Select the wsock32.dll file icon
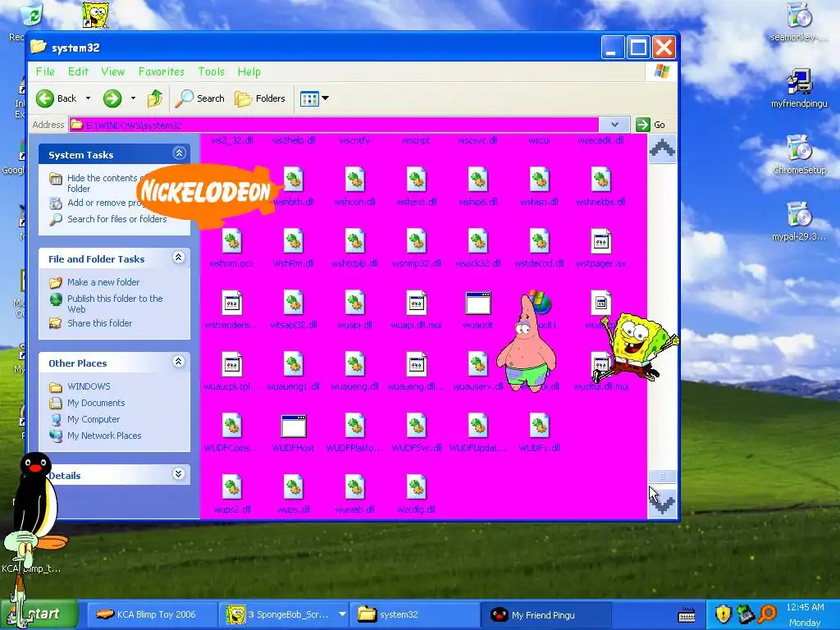This screenshot has width=840, height=630. [478, 241]
